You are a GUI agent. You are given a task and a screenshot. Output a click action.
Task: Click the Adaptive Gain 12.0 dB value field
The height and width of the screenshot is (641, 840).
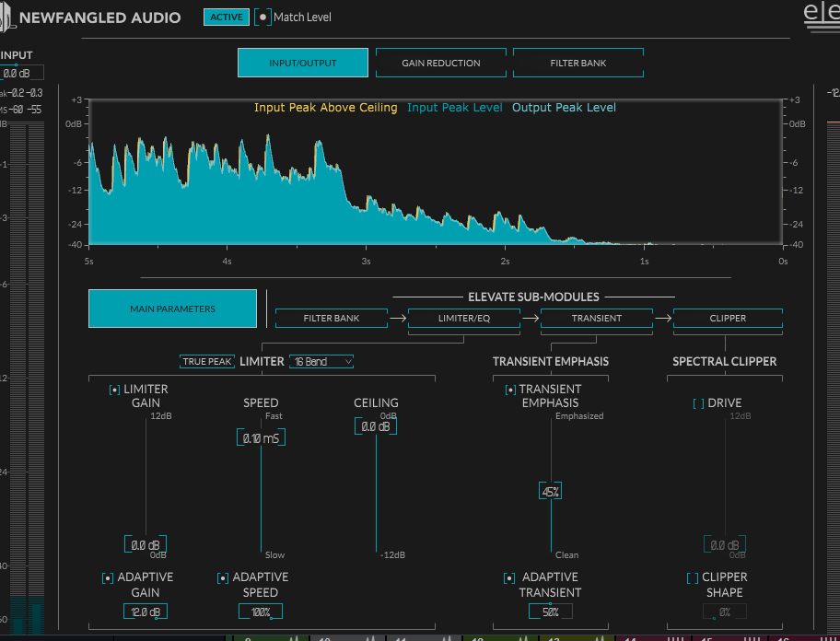tap(146, 612)
